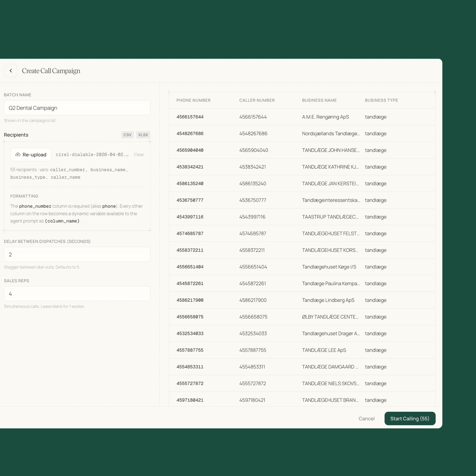Click caller number 4565904040
This screenshot has height=476, width=476.
point(253,150)
